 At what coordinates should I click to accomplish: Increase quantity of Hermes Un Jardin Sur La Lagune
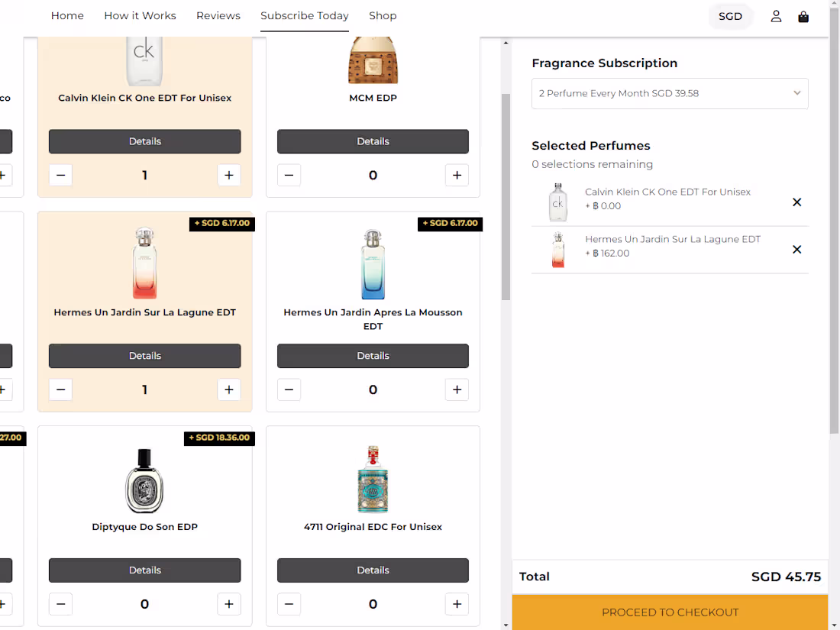coord(229,389)
